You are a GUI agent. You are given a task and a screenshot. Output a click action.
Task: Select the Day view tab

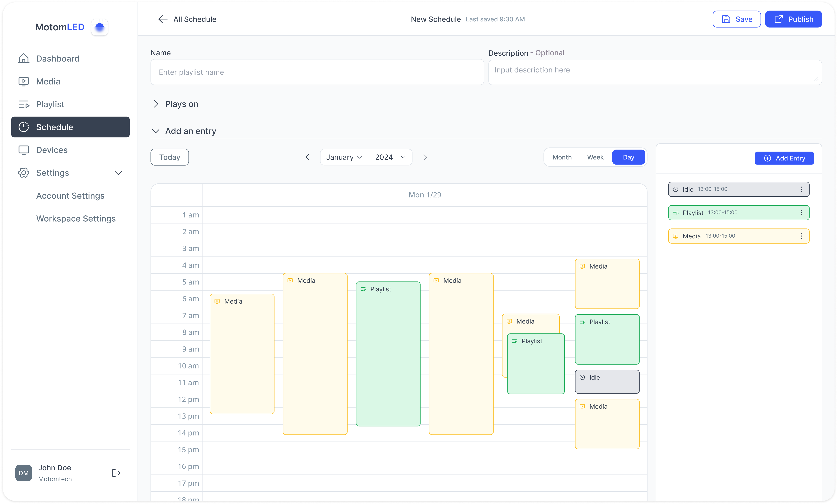click(x=628, y=157)
